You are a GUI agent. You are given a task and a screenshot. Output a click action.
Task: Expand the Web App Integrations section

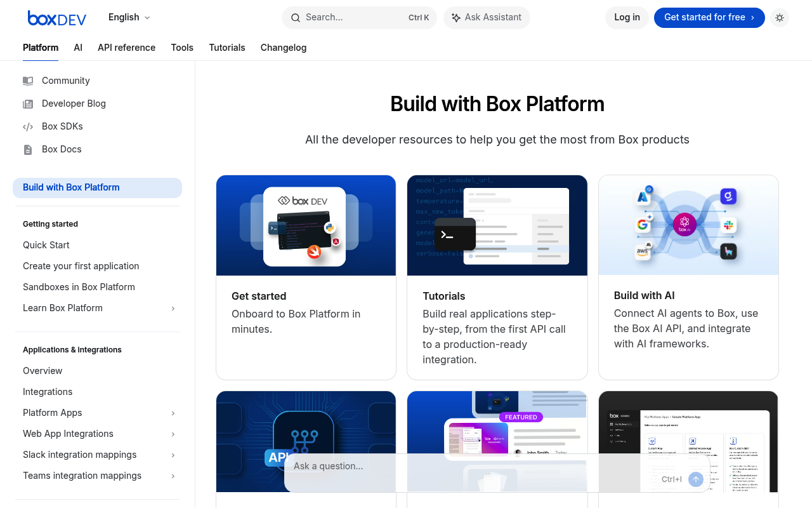point(173,434)
